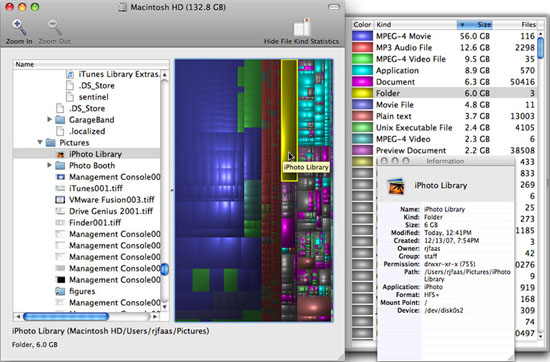Select Finder001.tiff in the tree
This screenshot has height=362, width=550.
[x=87, y=222]
